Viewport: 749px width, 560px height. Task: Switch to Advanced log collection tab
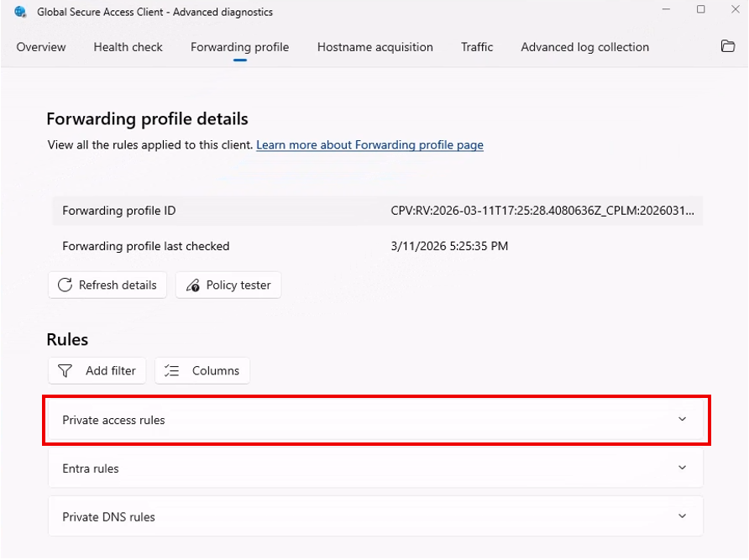pyautogui.click(x=584, y=47)
